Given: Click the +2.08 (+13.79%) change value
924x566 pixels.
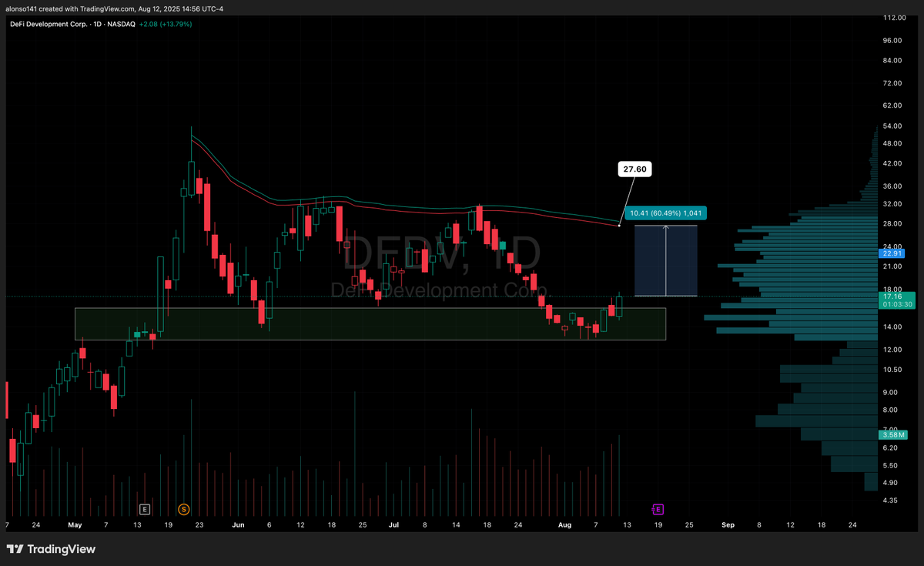Looking at the screenshot, I should click(166, 24).
